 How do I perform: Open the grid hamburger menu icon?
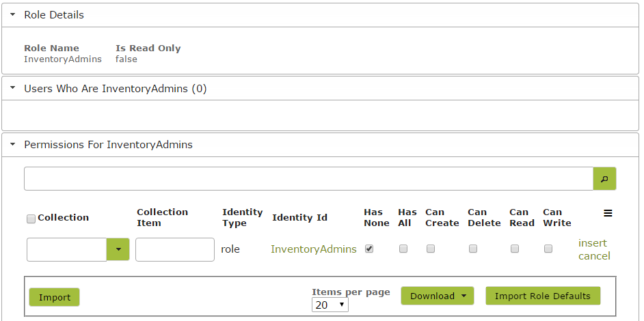click(x=608, y=213)
